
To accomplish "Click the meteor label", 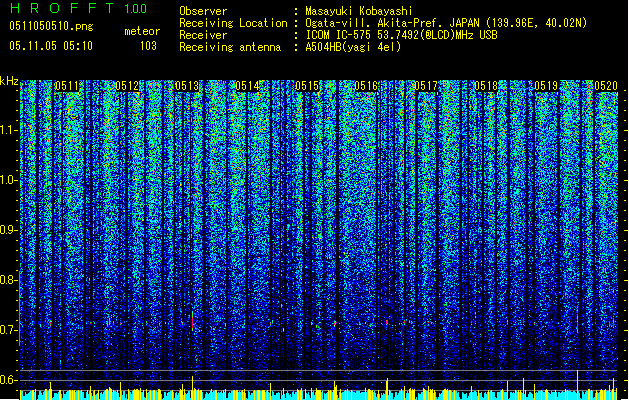I will coord(142,31).
